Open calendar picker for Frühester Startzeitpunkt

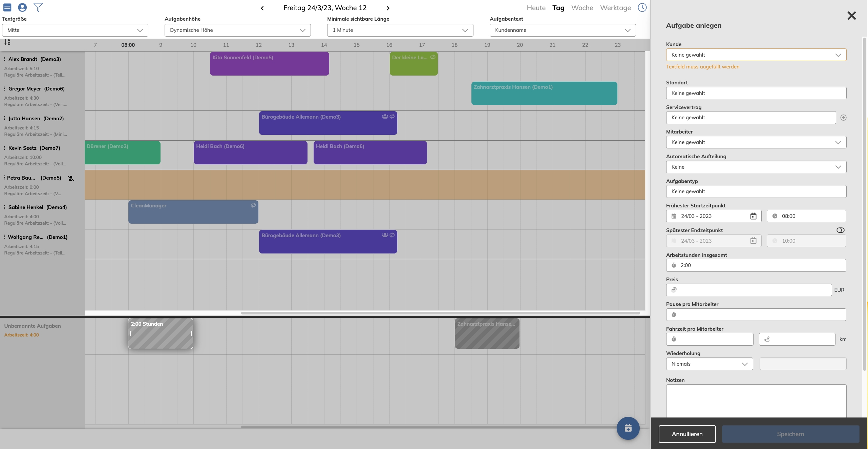pyautogui.click(x=753, y=216)
